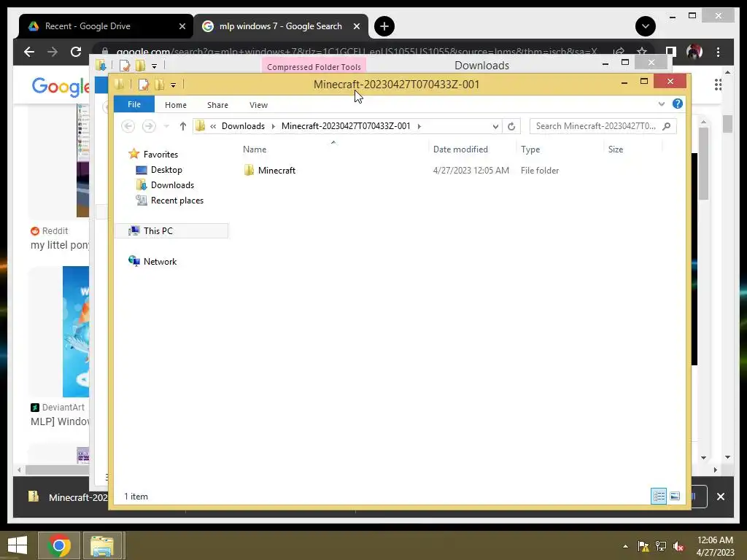Bookmark this page star icon
The height and width of the screenshot is (560, 747).
point(642,52)
